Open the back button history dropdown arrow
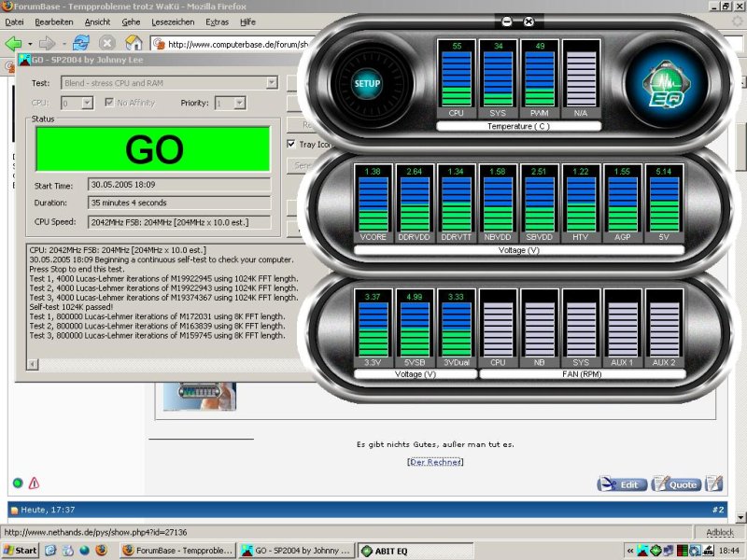Image resolution: width=747 pixels, height=560 pixels. [x=30, y=44]
